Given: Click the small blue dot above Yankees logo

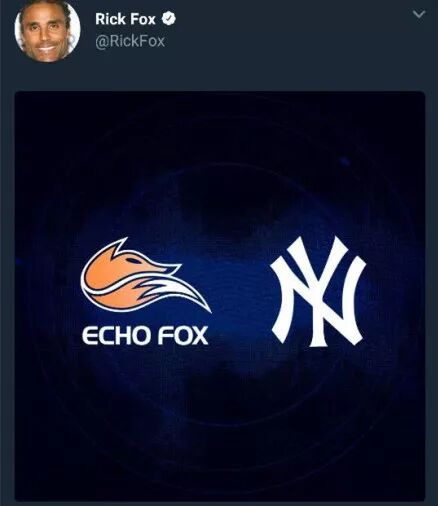Looking at the screenshot, I should (344, 161).
